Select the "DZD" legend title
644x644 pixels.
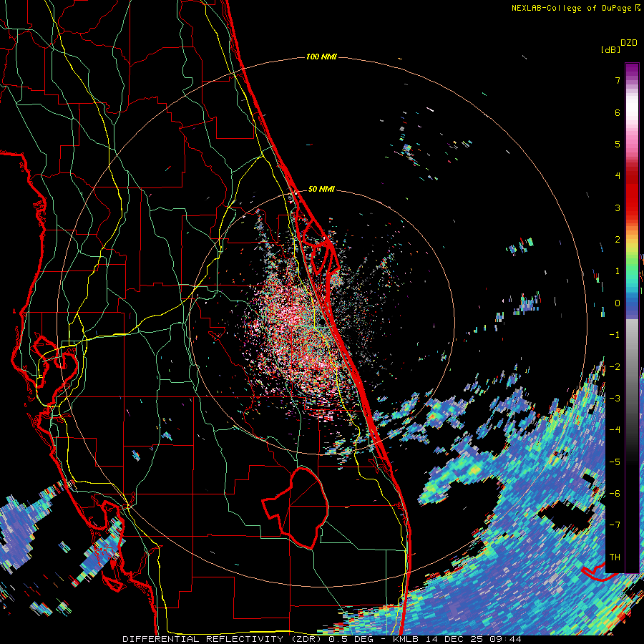click(629, 43)
